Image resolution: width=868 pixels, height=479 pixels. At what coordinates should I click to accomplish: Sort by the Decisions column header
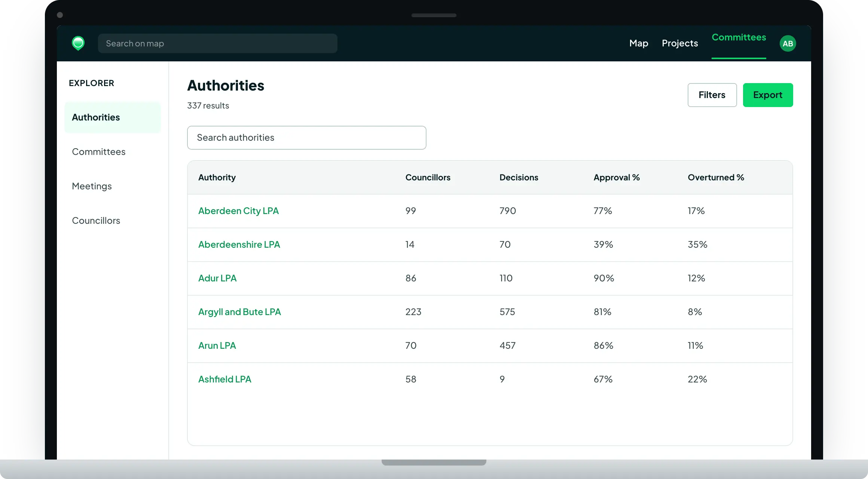pyautogui.click(x=519, y=177)
